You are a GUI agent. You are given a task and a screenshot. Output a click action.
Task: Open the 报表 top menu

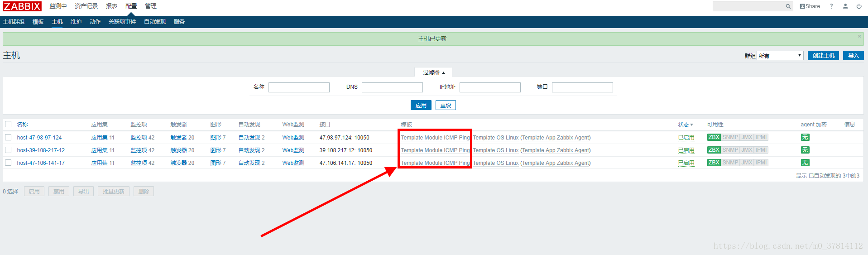[x=111, y=6]
